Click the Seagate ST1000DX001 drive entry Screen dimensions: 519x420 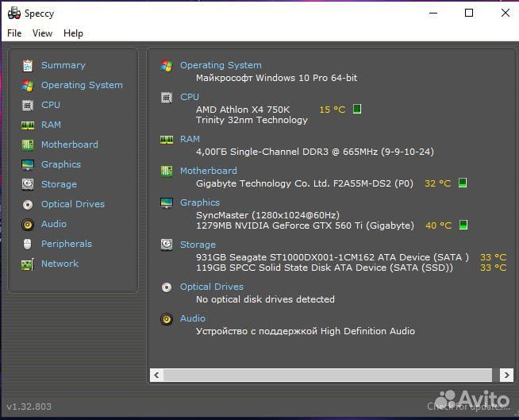(x=333, y=257)
